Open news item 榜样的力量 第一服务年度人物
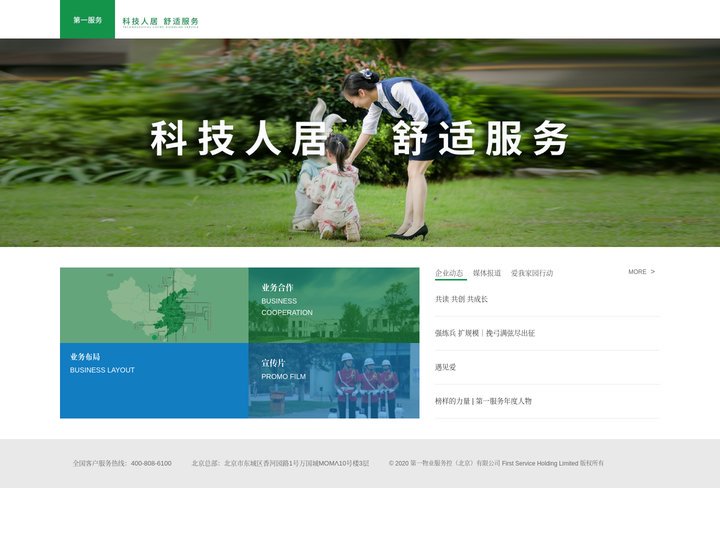720x540 pixels. click(483, 401)
